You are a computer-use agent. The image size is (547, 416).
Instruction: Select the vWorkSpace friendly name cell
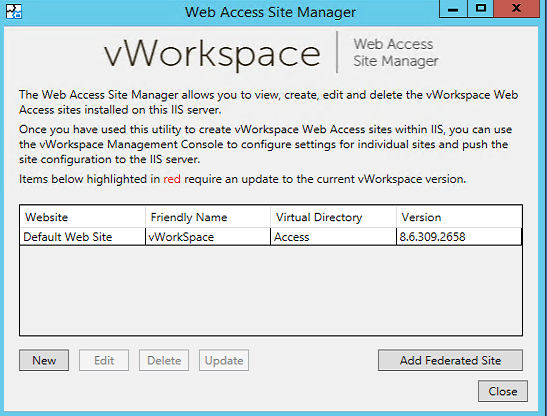click(x=208, y=237)
